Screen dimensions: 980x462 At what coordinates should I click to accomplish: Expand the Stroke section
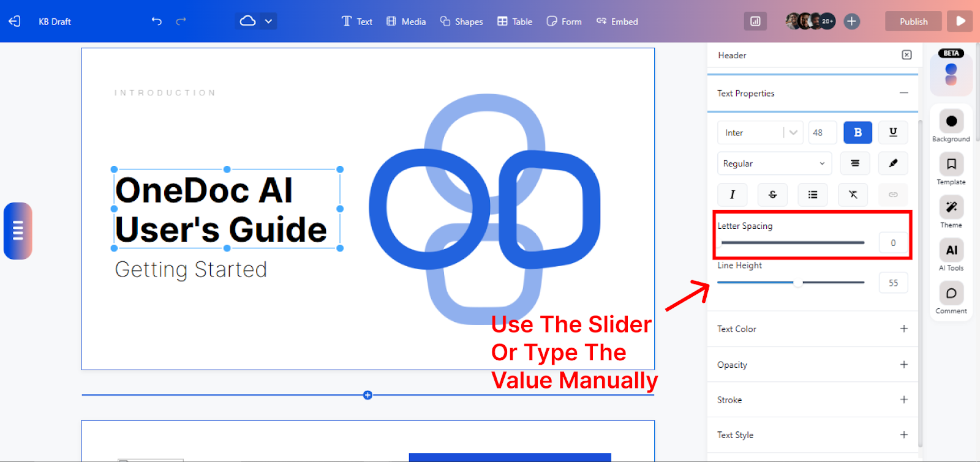(x=903, y=400)
